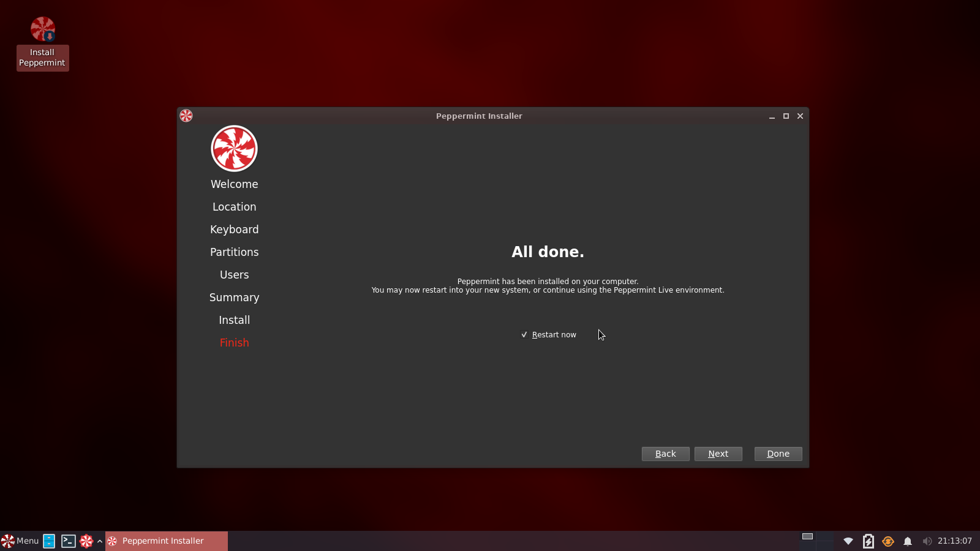Select the Welcome step in the sidebar

point(234,184)
